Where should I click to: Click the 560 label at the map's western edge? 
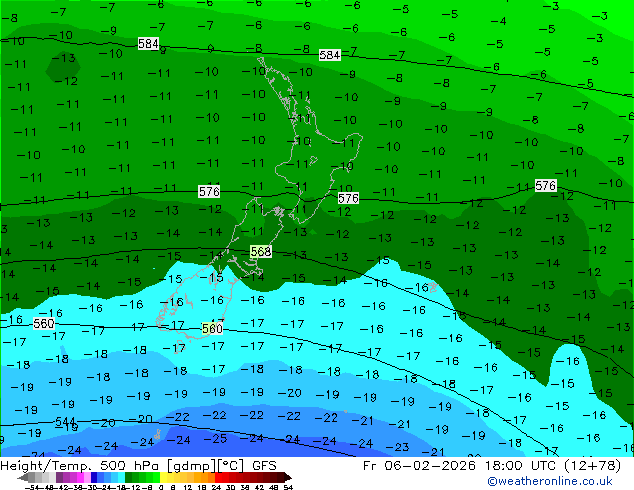[44, 323]
